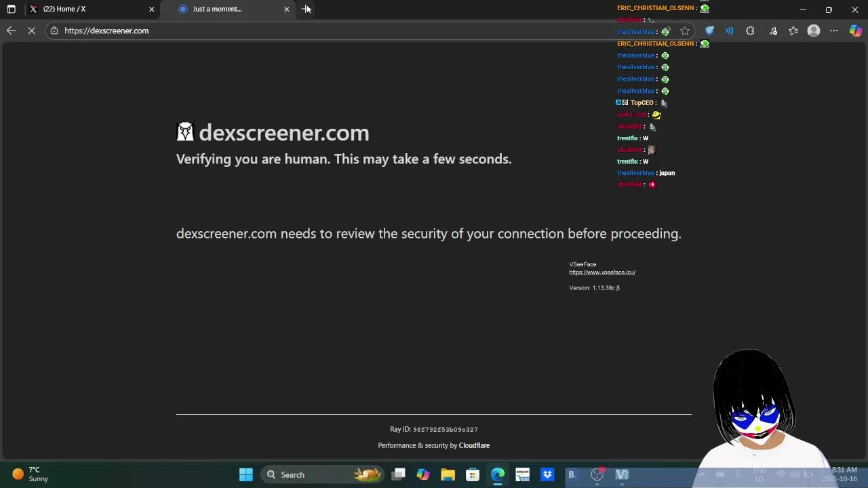Image resolution: width=868 pixels, height=488 pixels.
Task: Open the tab actions menu icon
Action: click(x=11, y=9)
